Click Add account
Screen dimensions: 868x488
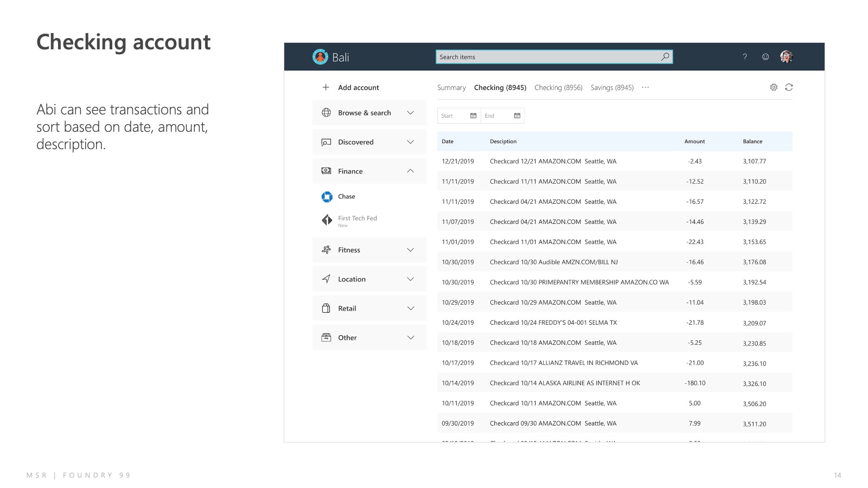click(358, 88)
